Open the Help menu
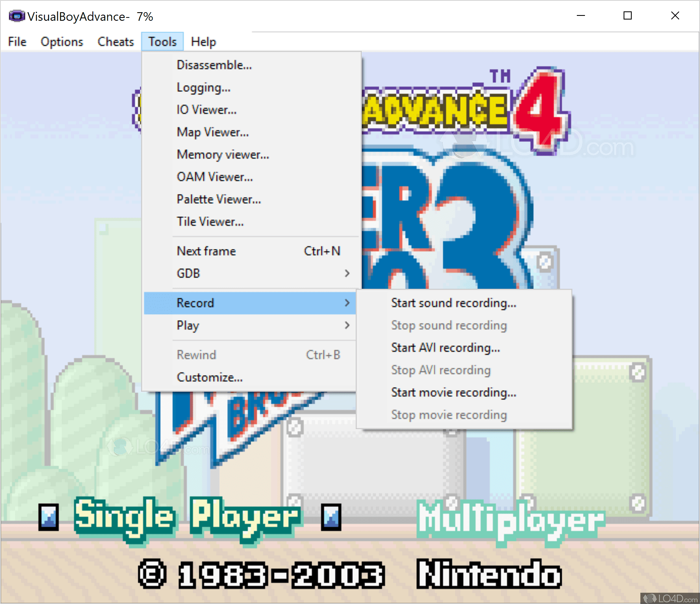Screen dimensions: 700x604 point(203,41)
